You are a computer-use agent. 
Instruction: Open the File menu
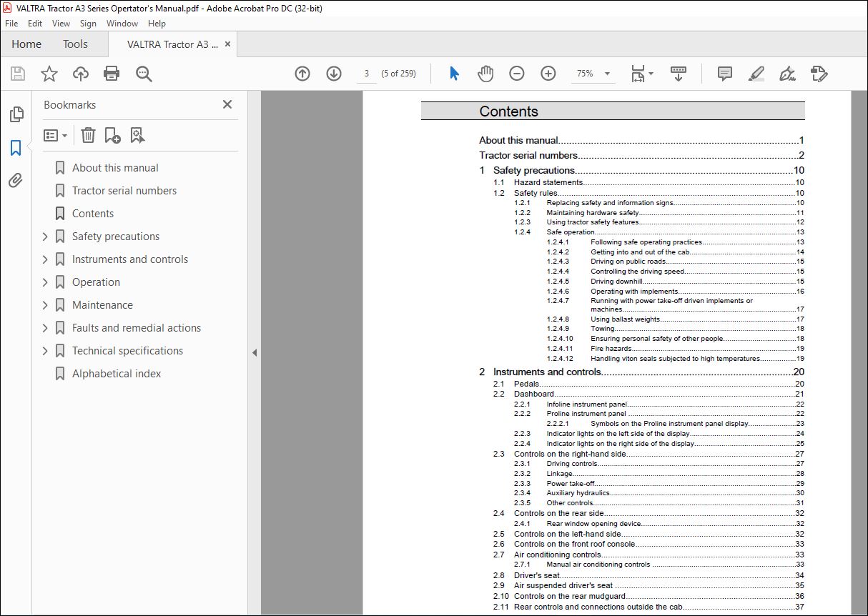tap(11, 24)
